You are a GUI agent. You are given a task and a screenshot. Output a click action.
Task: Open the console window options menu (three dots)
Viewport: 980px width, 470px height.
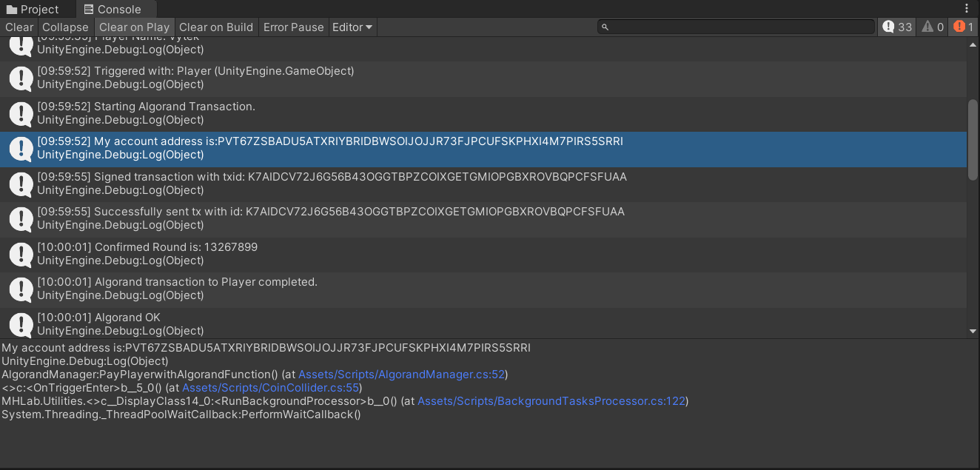pyautogui.click(x=967, y=7)
